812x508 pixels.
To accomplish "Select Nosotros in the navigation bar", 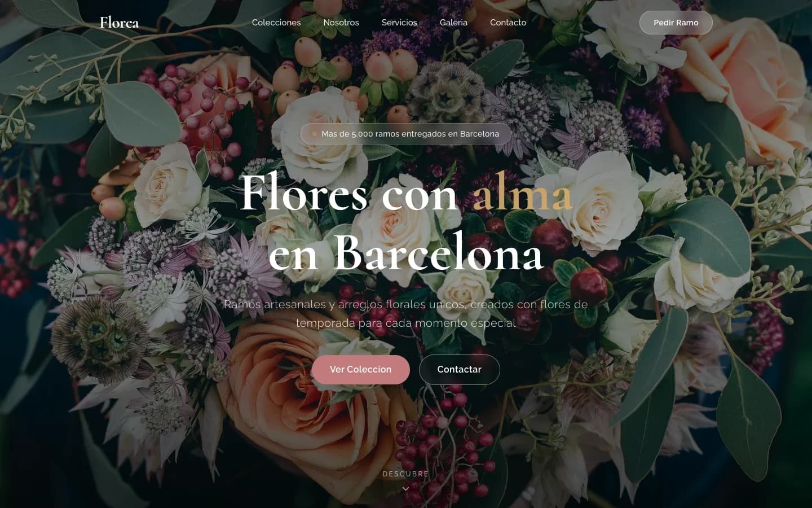I will click(341, 23).
